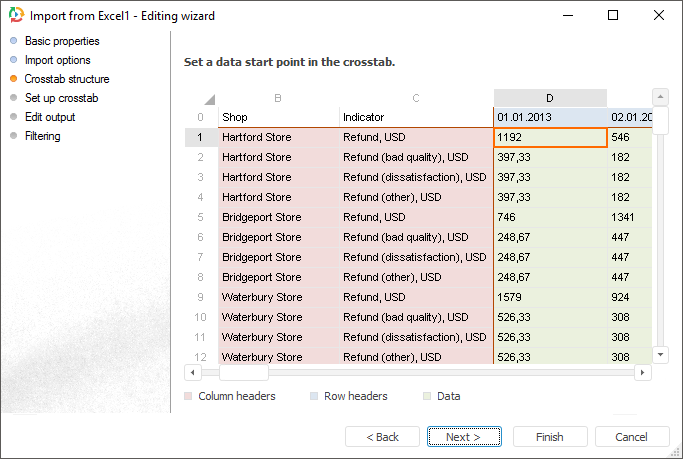Click the Data green legend swatch
The width and height of the screenshot is (683, 459).
tap(428, 397)
